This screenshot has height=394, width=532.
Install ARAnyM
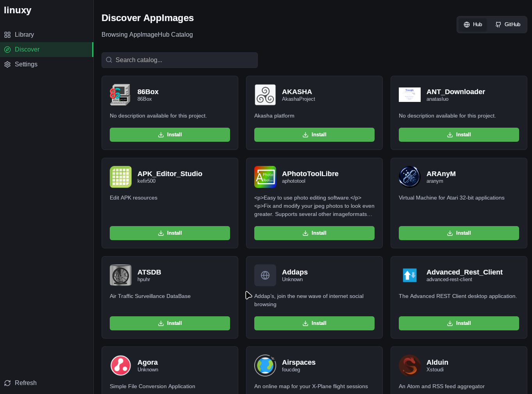459,233
